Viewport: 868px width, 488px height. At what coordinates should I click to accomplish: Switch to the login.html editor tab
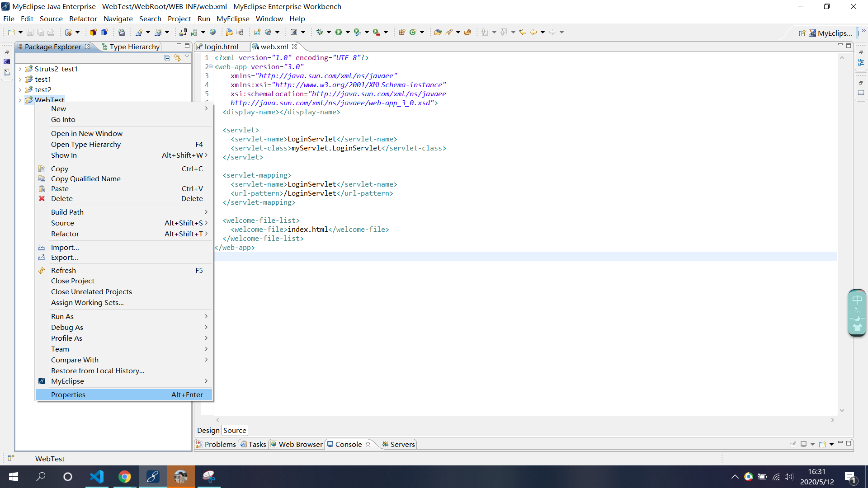(221, 47)
